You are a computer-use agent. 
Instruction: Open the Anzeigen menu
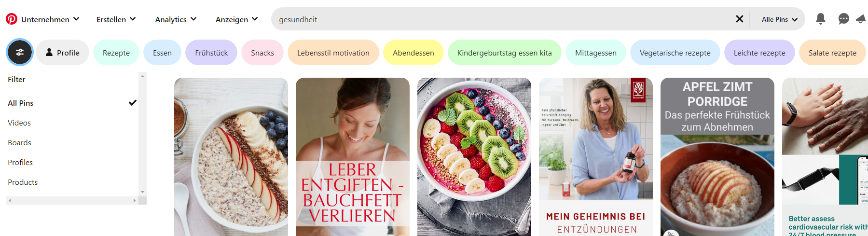click(237, 19)
